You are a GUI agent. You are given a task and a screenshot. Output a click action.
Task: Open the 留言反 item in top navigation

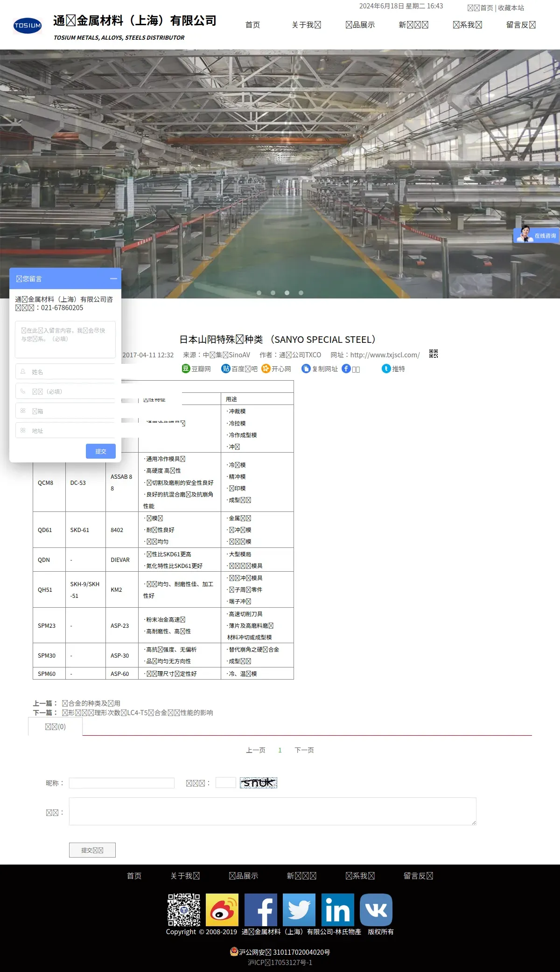pos(521,25)
